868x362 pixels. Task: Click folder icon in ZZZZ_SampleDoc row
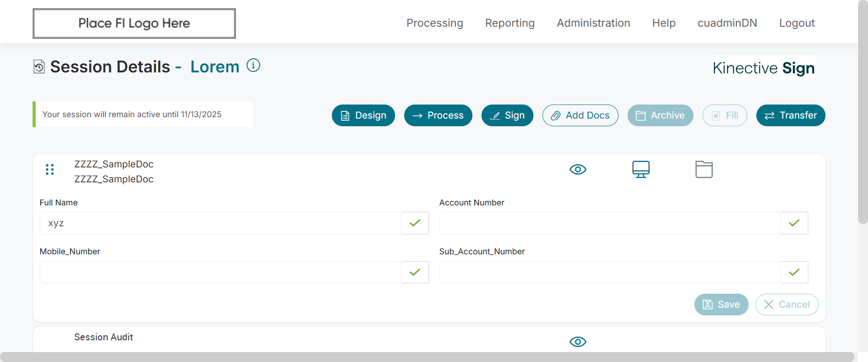pyautogui.click(x=703, y=169)
